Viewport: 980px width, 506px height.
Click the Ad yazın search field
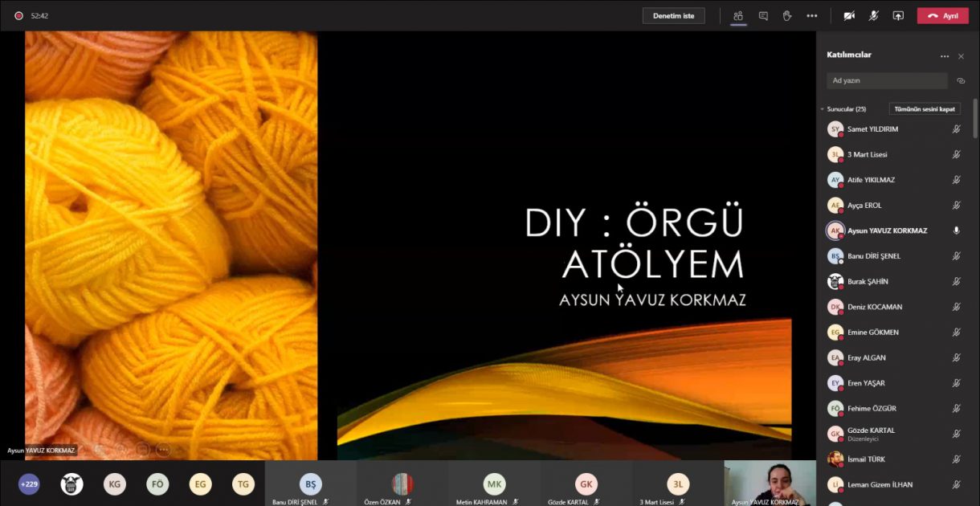[x=887, y=80]
